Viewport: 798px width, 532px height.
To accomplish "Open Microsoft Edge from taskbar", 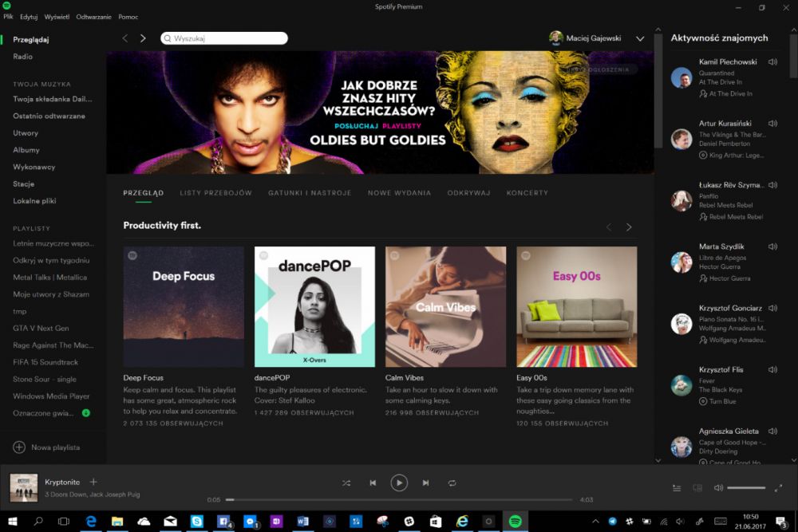I will click(x=91, y=522).
